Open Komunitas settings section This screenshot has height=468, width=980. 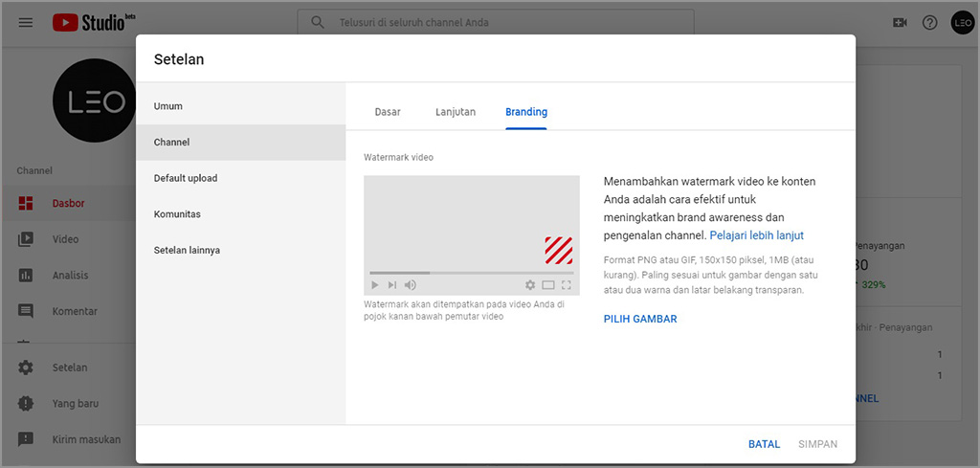(177, 214)
